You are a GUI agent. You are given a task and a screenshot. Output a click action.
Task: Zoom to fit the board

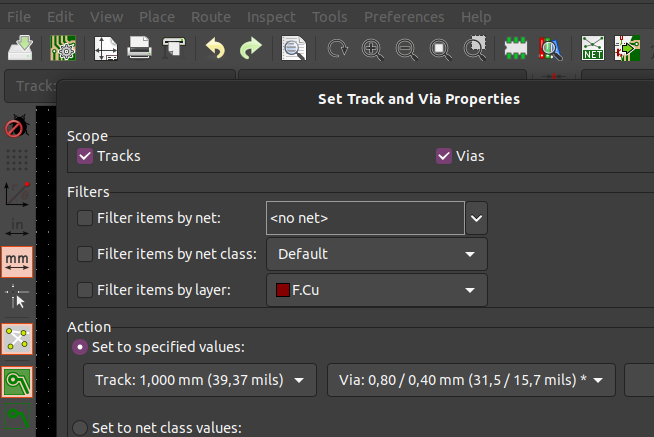tap(440, 49)
